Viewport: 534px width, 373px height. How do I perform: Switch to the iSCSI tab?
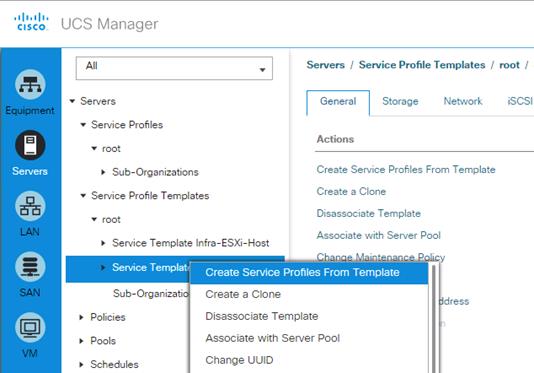520,101
